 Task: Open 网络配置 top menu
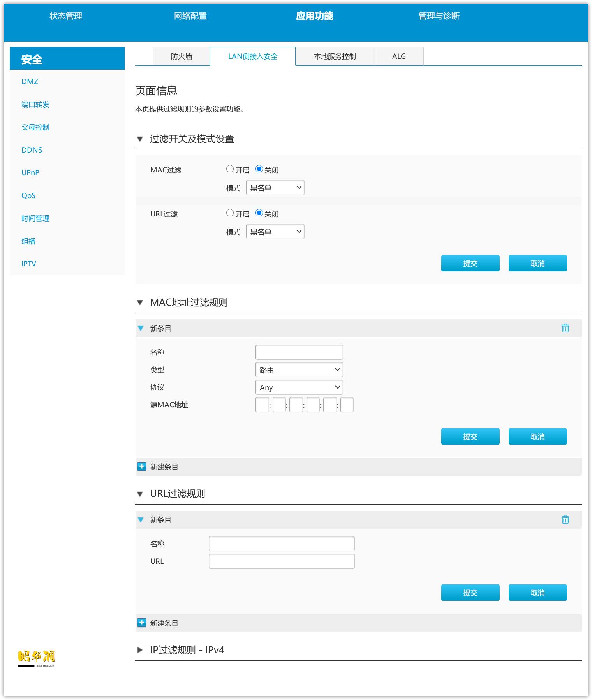point(190,16)
